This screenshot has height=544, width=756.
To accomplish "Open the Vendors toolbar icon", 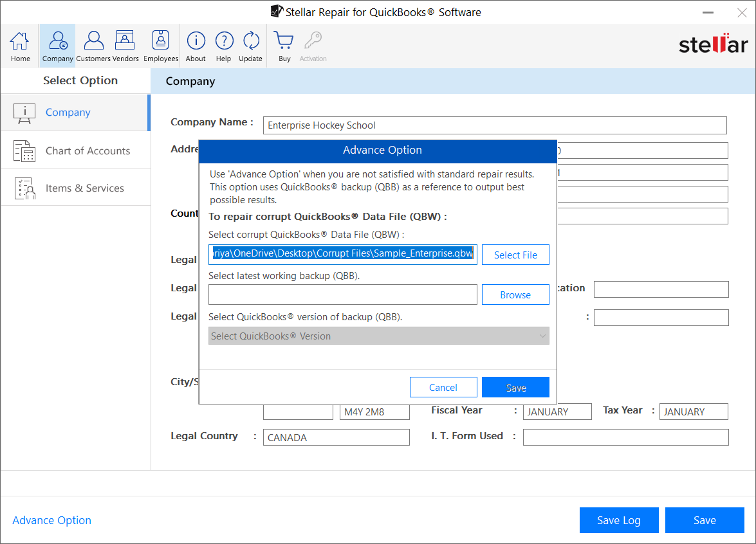I will tap(125, 46).
